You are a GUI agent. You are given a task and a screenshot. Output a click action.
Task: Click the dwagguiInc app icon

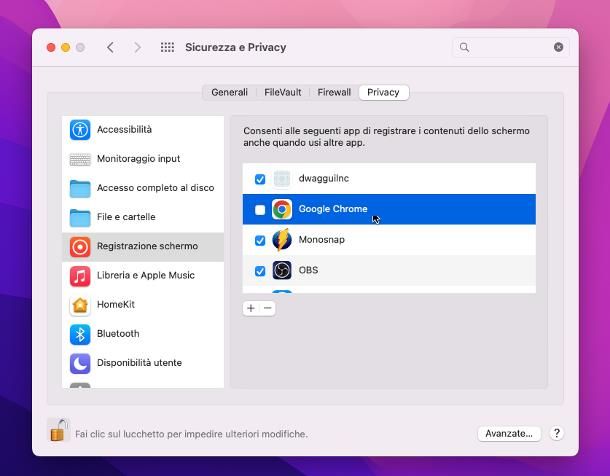(282, 179)
